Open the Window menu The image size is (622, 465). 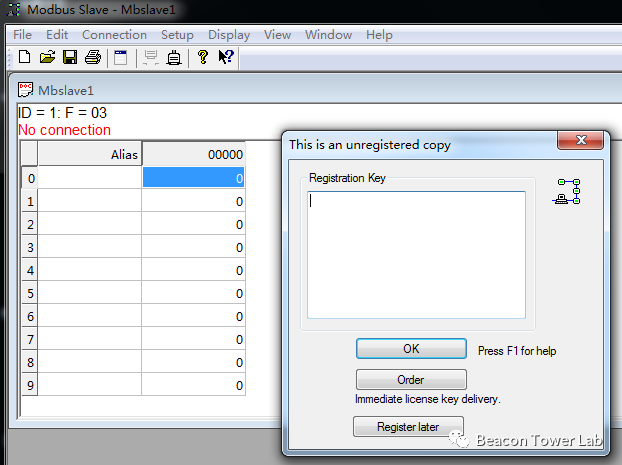(x=328, y=35)
